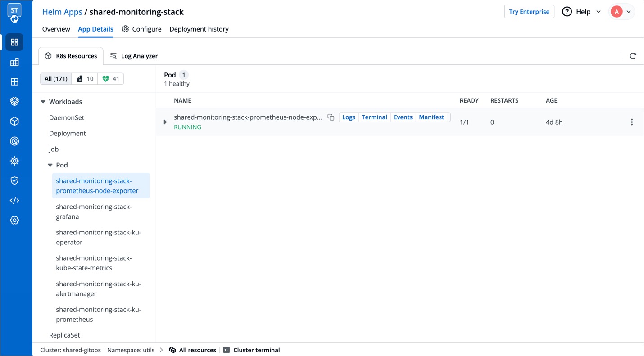Open the Security shield icon in sidebar
This screenshot has width=644, height=356.
pos(14,180)
